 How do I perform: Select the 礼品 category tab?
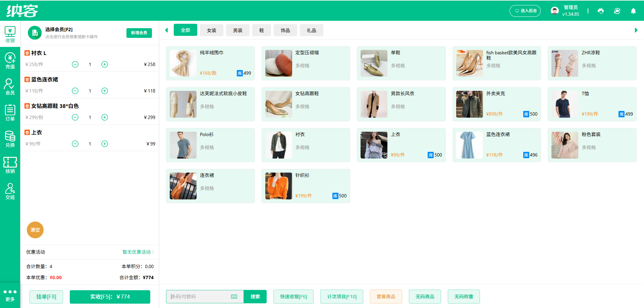click(312, 30)
